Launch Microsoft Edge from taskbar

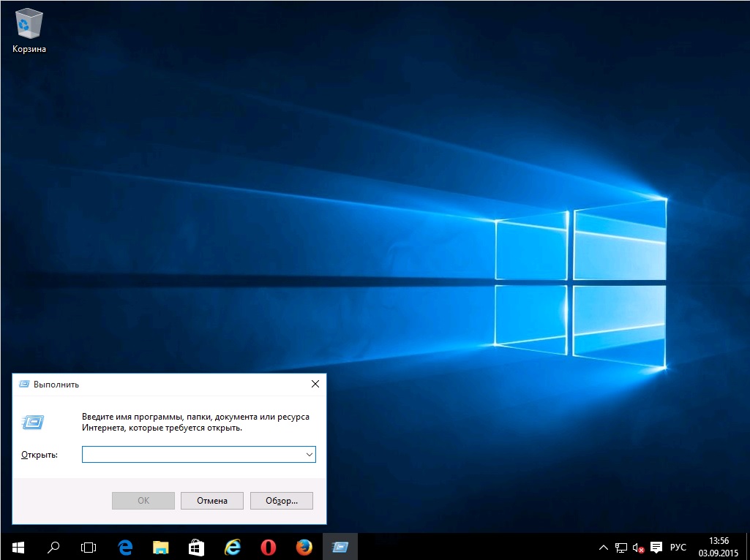[125, 547]
